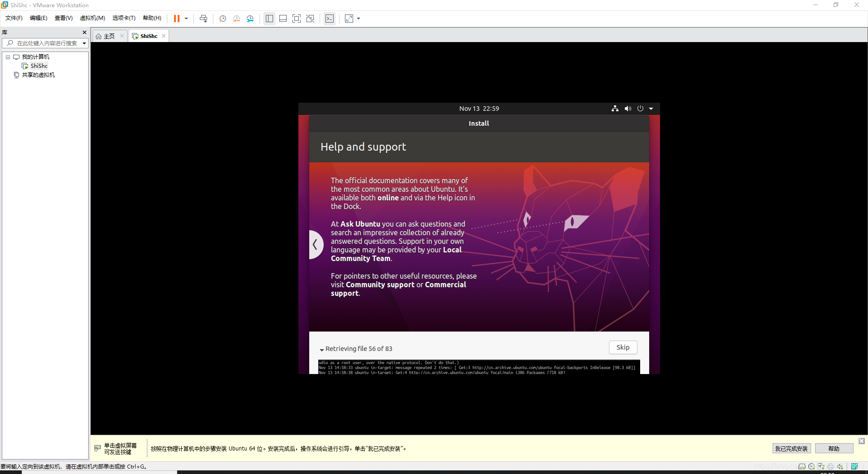Collapse the Retrieving file details triangle
868x474 pixels.
pyautogui.click(x=322, y=350)
